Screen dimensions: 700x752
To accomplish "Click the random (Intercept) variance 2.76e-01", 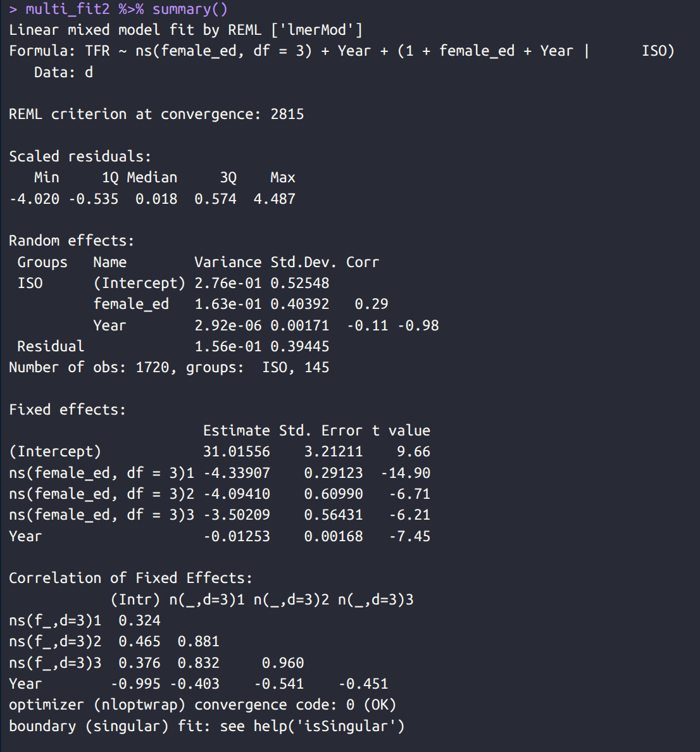I will [228, 283].
